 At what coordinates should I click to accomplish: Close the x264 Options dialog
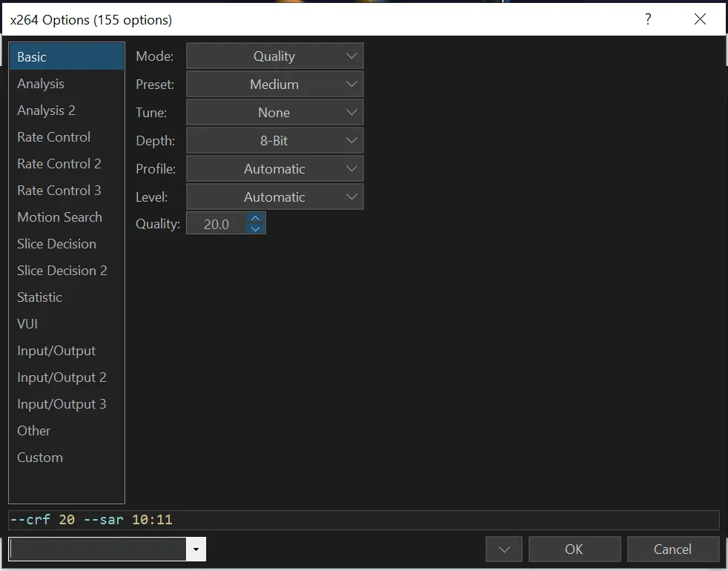pyautogui.click(x=700, y=19)
